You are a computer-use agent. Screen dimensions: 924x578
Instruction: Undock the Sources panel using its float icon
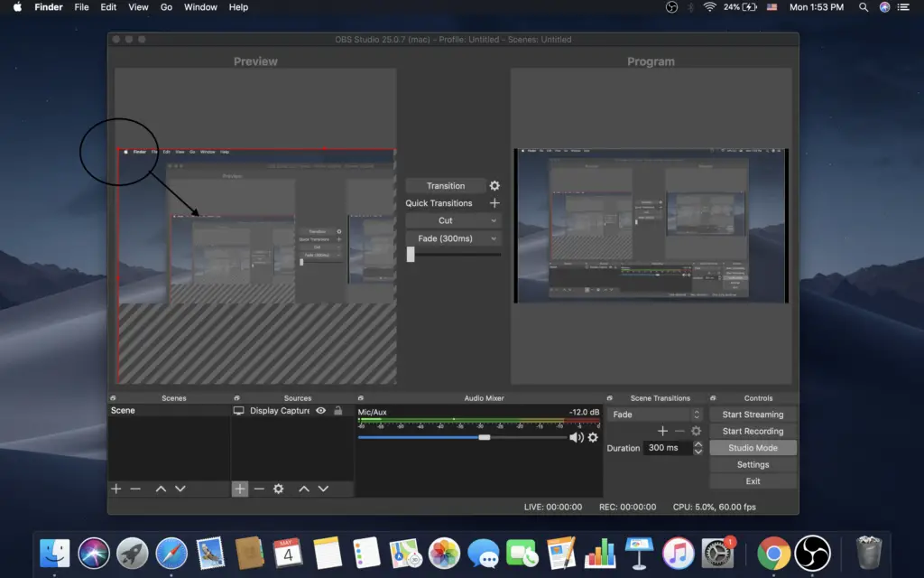[237, 398]
